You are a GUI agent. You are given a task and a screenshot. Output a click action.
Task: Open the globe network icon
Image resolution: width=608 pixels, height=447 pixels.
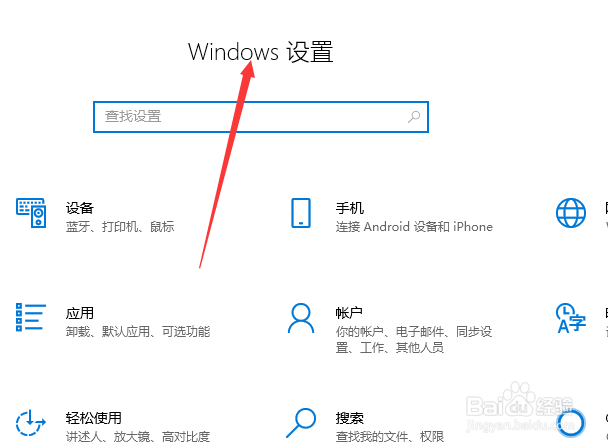[x=571, y=213]
